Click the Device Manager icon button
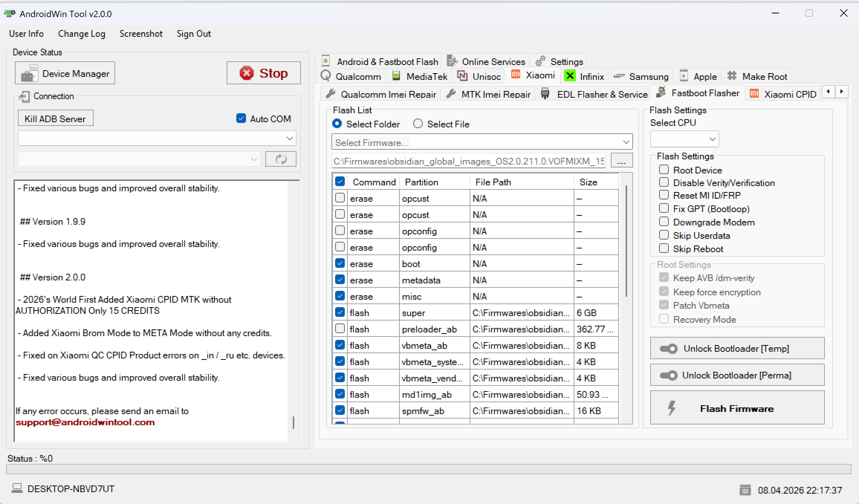The image size is (859, 504). [x=30, y=73]
